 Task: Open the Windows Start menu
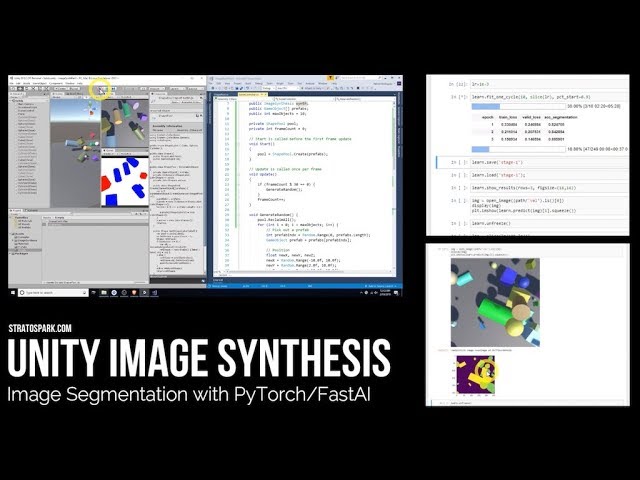[13, 293]
